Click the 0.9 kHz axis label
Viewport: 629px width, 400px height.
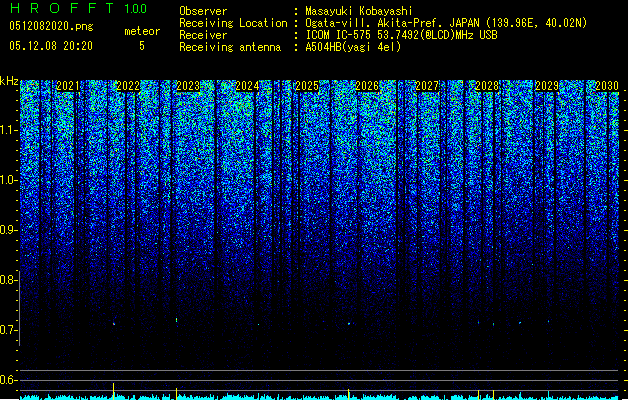point(9,230)
